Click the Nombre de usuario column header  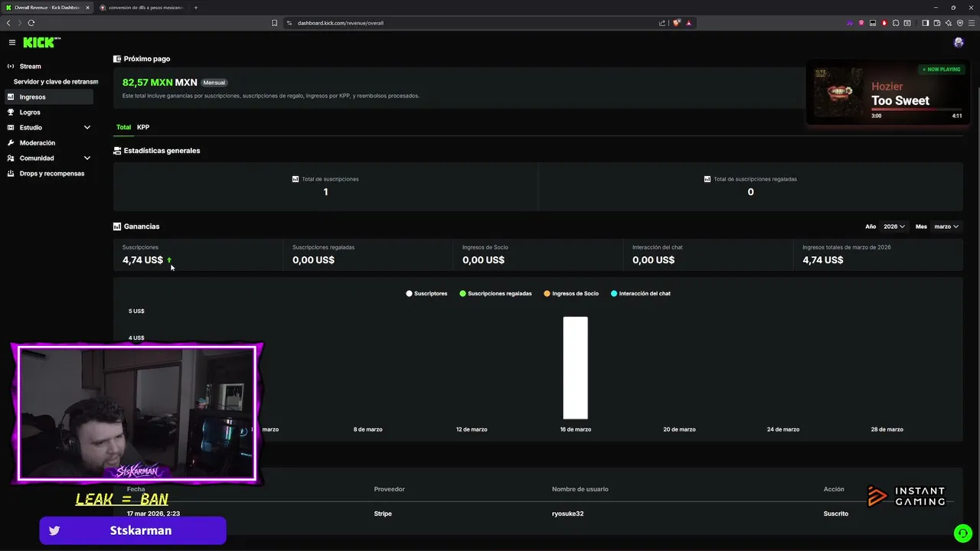pyautogui.click(x=580, y=489)
